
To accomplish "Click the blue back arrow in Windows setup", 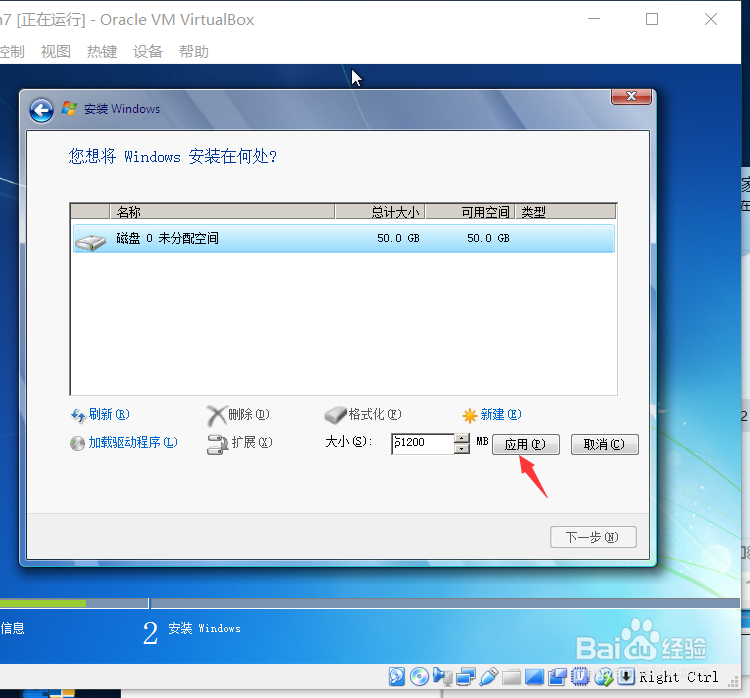I will [42, 111].
